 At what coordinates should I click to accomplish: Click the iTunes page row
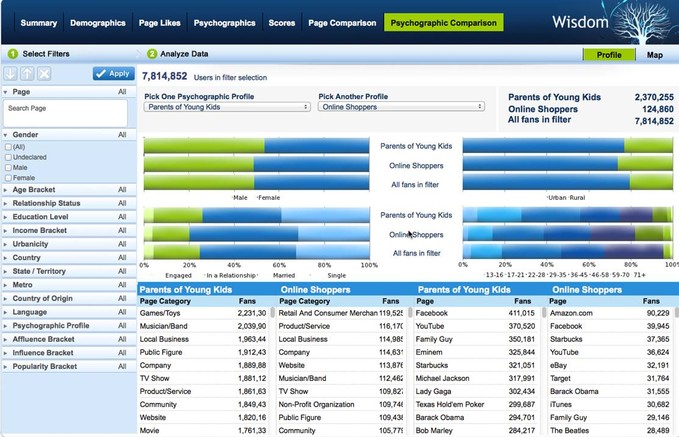(610, 405)
